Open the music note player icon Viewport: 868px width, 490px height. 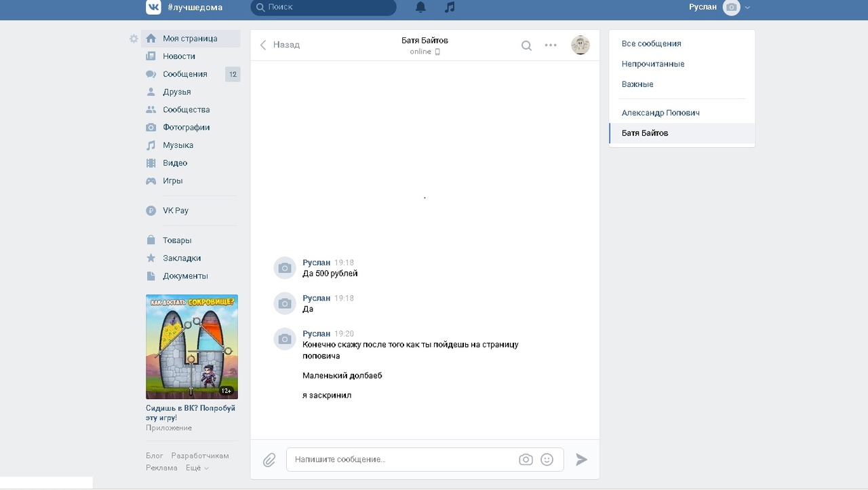tap(450, 7)
